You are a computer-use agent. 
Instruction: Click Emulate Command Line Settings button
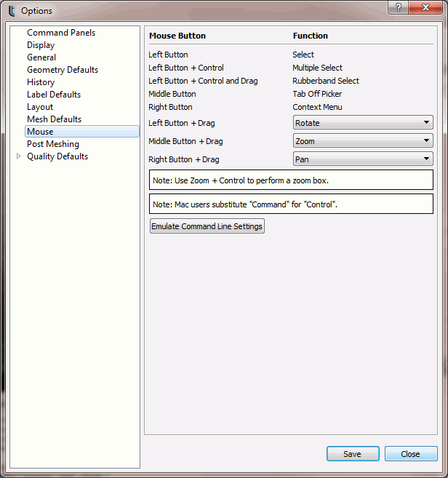(x=207, y=226)
